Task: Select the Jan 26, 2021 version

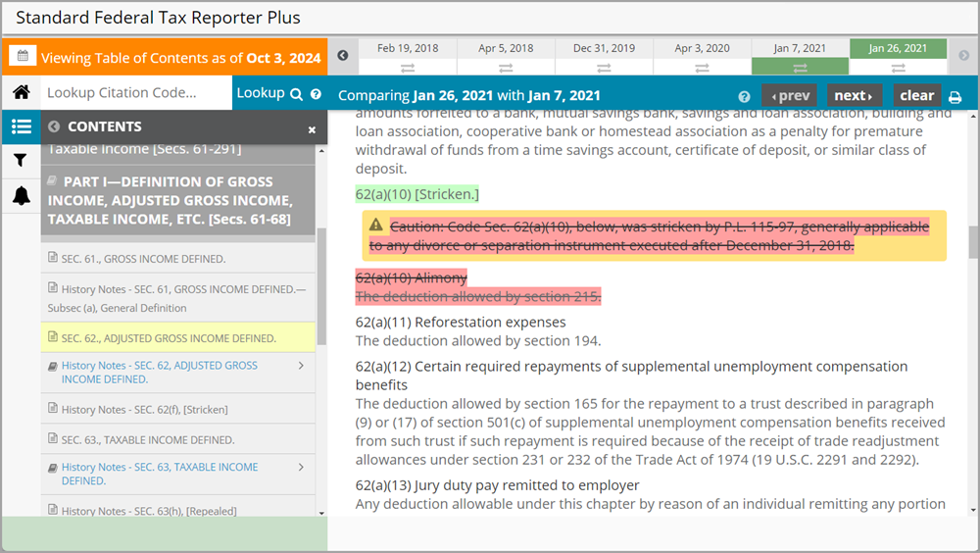Action: tap(898, 48)
